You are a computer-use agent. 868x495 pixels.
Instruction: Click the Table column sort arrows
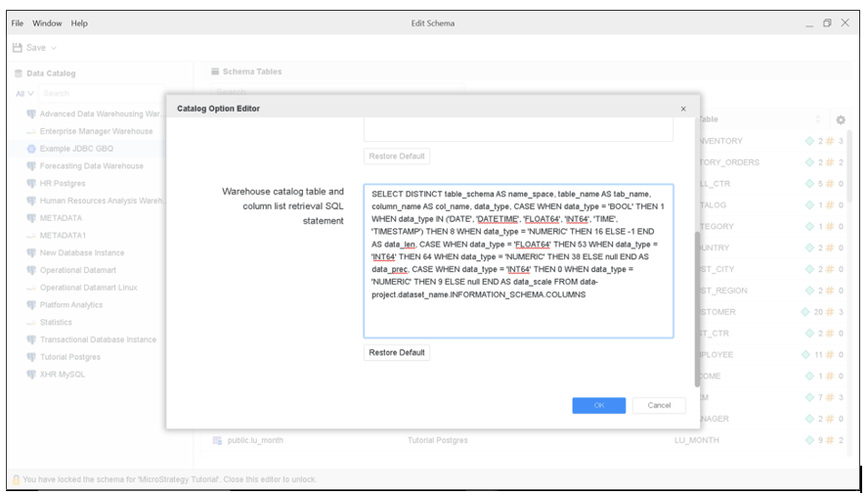(818, 119)
